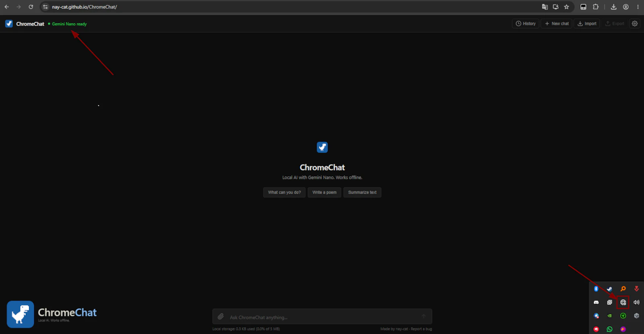This screenshot has width=644, height=334.
Task: Click the red double-arrow tray icon
Action: click(x=636, y=289)
